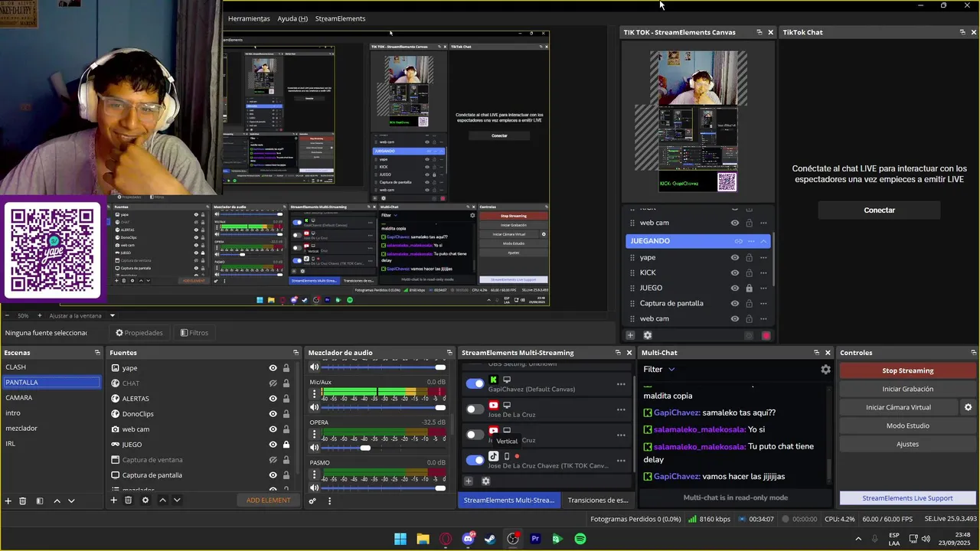Unlock JUEGO source in Fuentes
The width and height of the screenshot is (980, 551).
(x=286, y=445)
